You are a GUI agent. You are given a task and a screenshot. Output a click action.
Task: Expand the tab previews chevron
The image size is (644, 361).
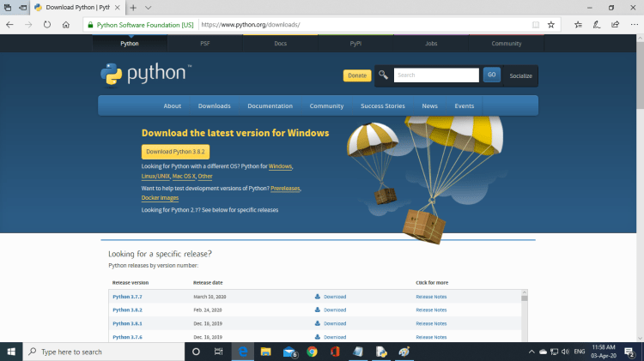(x=149, y=8)
